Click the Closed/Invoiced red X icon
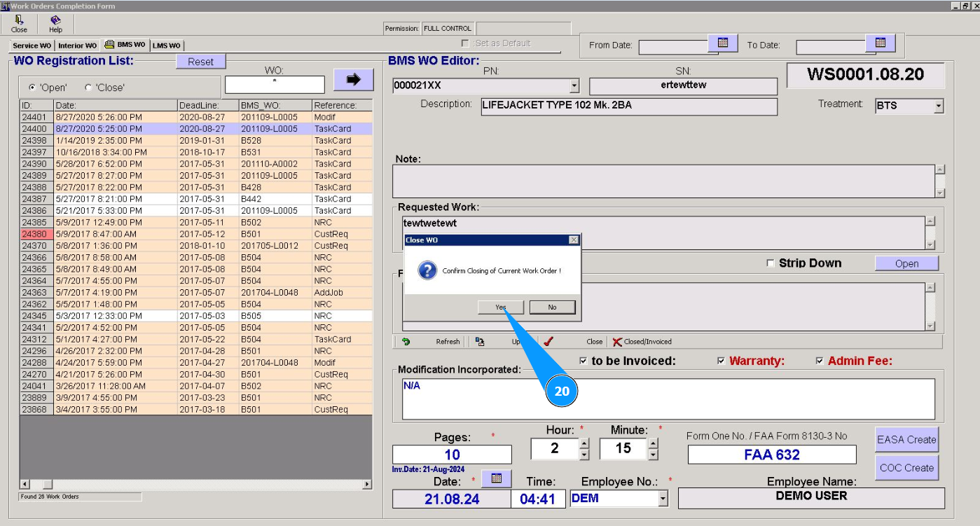 (x=617, y=342)
